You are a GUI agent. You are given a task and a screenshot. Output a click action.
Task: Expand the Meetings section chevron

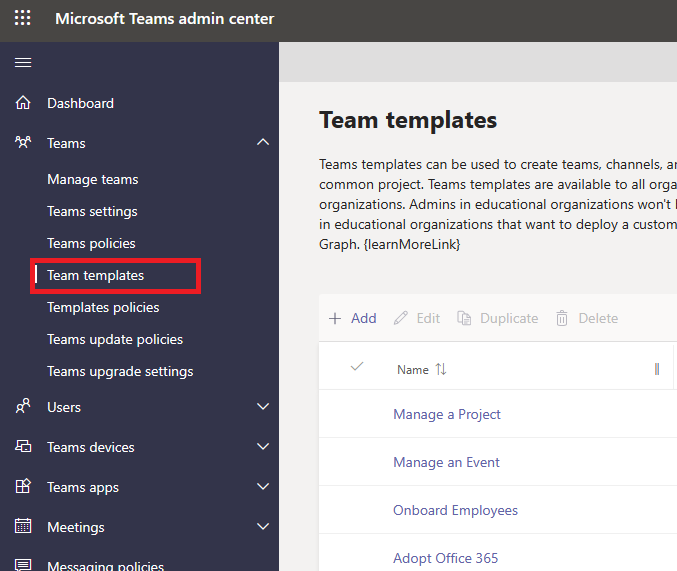tap(263, 527)
